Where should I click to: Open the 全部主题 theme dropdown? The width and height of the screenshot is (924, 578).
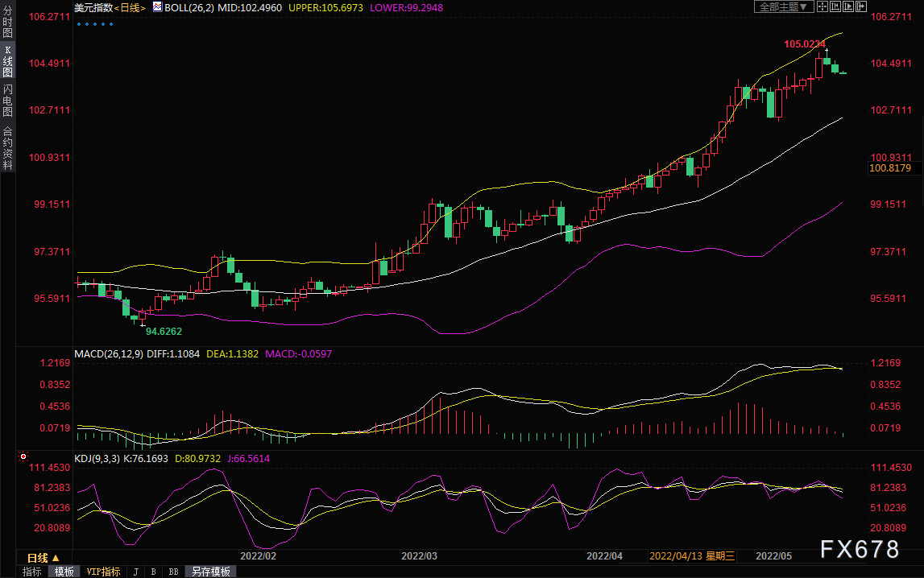coord(781,6)
